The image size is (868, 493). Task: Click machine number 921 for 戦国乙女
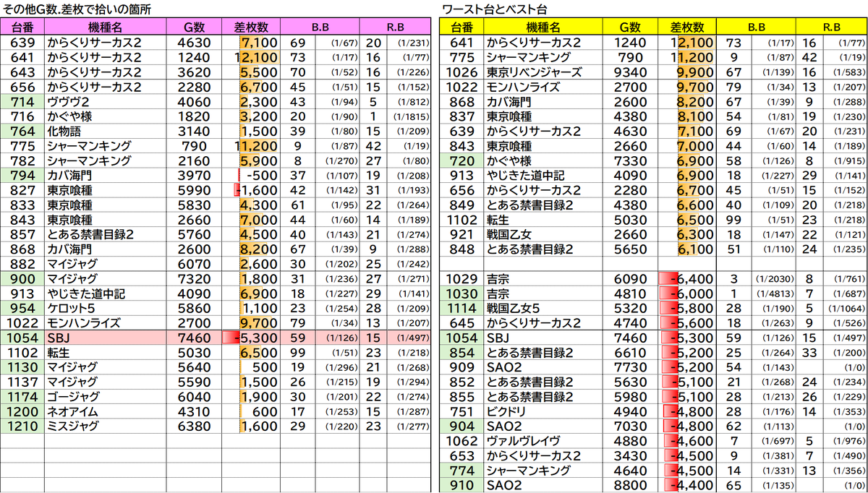coord(461,234)
